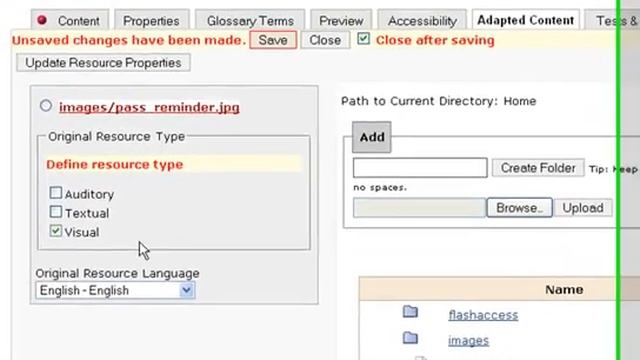
Task: Enable the Auditory resource type checkbox
Action: (x=56, y=193)
